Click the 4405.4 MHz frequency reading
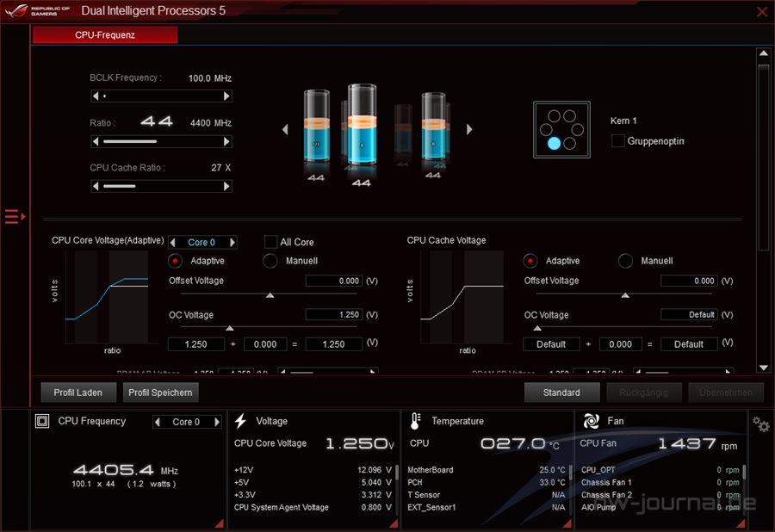The height and width of the screenshot is (532, 775). [x=126, y=470]
